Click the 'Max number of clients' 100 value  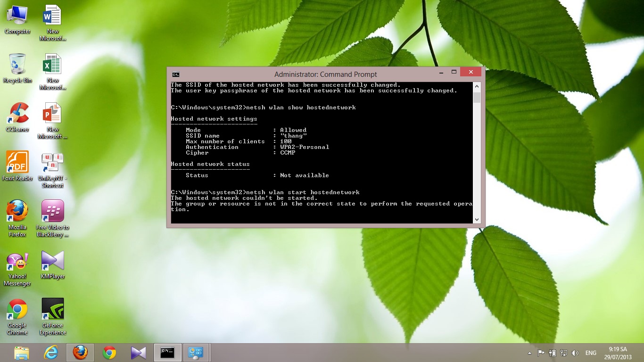click(x=286, y=141)
